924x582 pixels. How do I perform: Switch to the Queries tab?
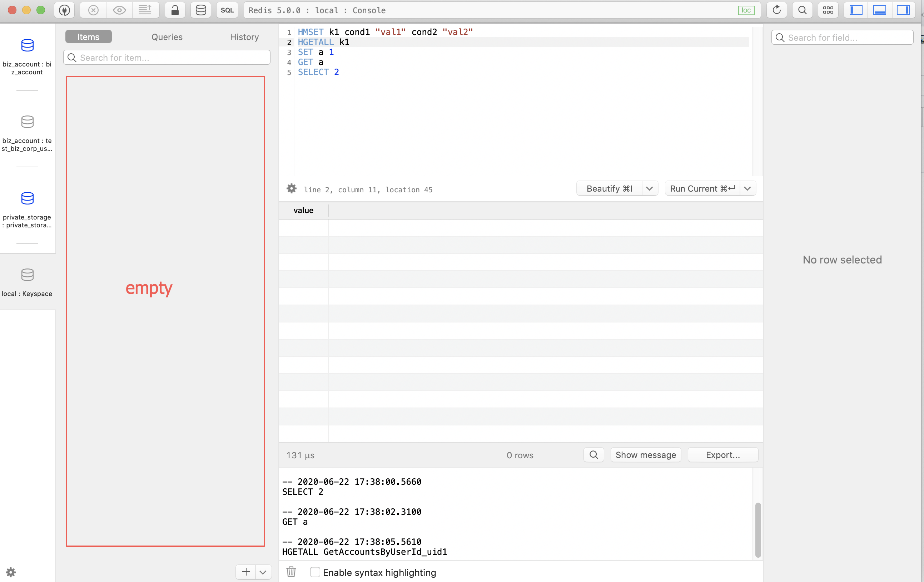[167, 36]
